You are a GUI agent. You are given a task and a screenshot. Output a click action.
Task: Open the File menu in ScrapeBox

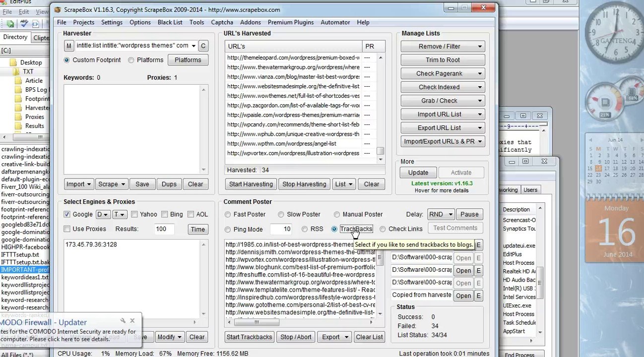tap(62, 22)
